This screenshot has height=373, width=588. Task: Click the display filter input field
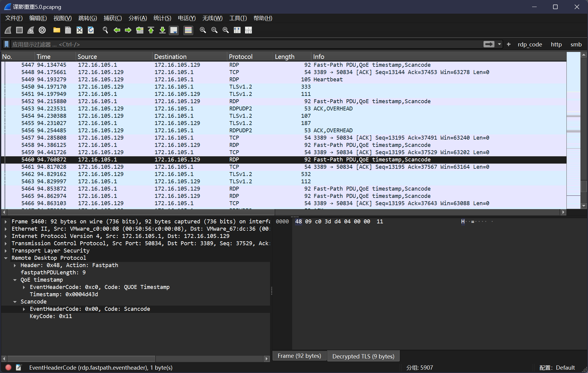243,44
